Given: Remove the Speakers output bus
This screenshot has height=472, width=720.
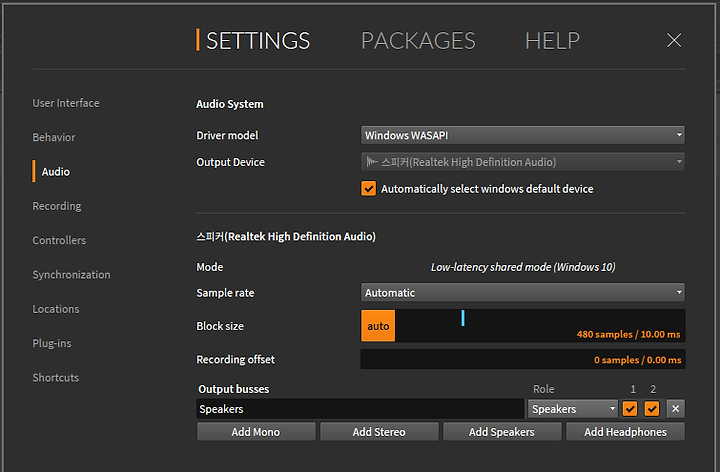Looking at the screenshot, I should tap(675, 409).
